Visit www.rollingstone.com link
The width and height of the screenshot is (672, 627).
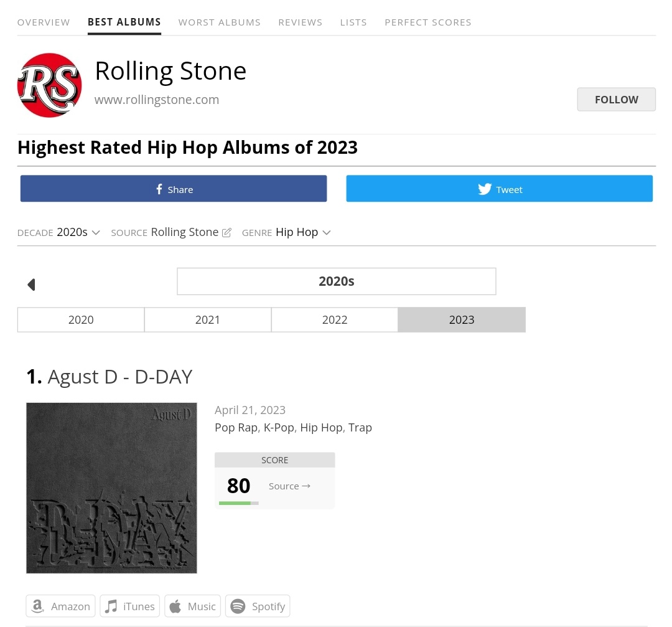click(x=157, y=100)
